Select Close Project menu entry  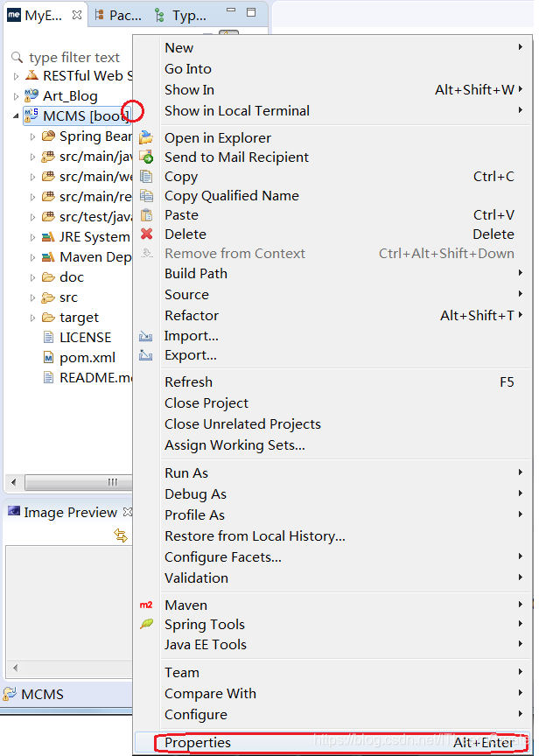point(332,403)
